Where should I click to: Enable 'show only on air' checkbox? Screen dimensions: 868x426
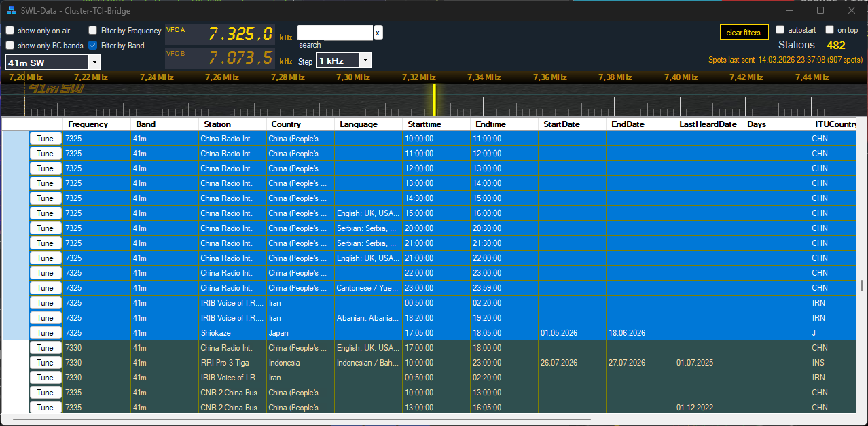pyautogui.click(x=10, y=31)
